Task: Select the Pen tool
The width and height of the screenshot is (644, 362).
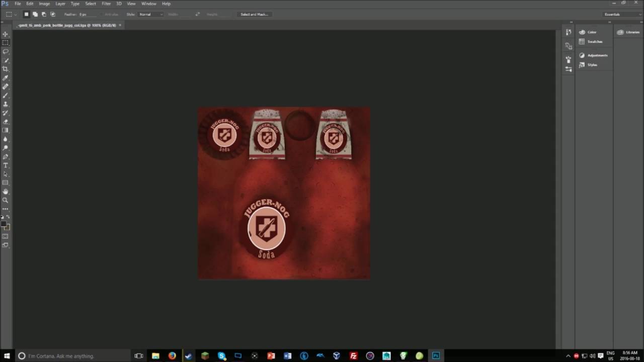Action: [x=6, y=156]
